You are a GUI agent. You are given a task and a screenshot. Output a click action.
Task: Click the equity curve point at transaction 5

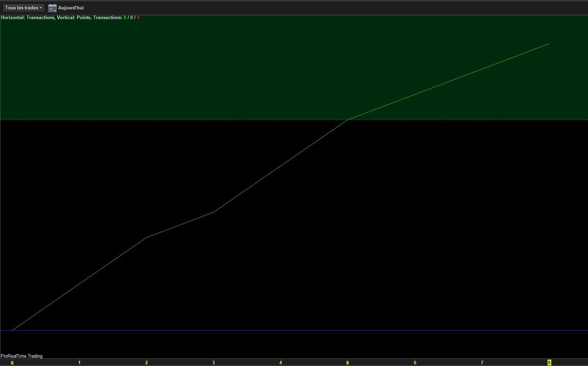[348, 120]
